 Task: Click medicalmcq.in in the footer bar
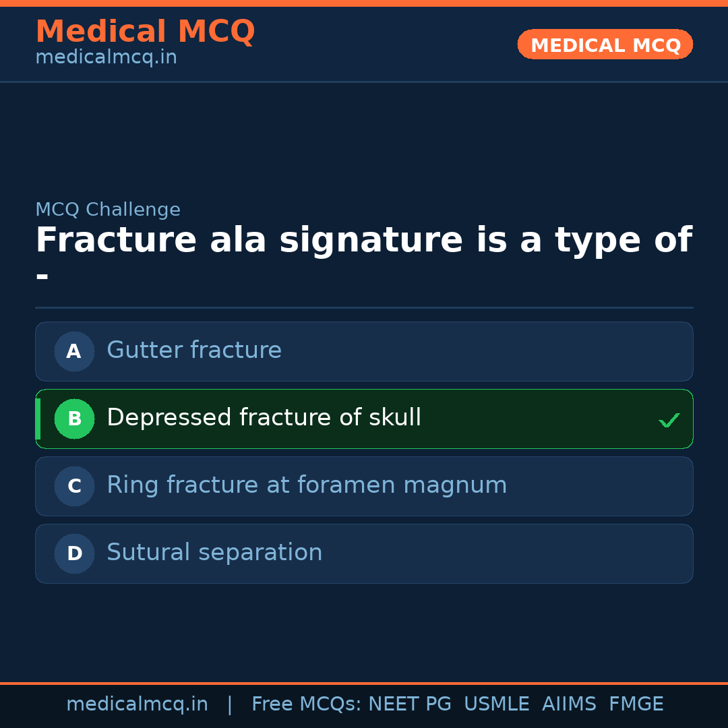click(x=137, y=703)
